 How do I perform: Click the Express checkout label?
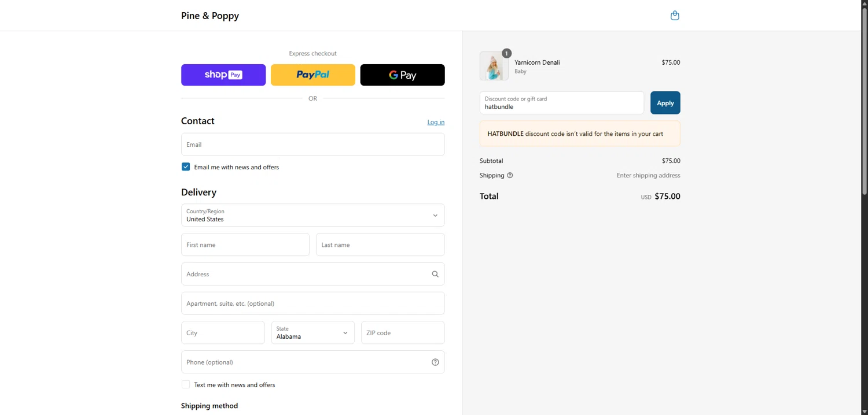313,53
